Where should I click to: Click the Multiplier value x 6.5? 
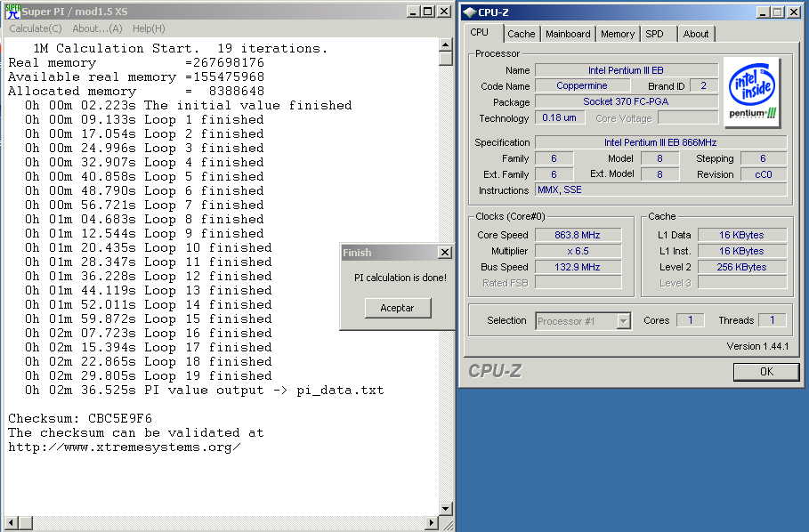(578, 251)
